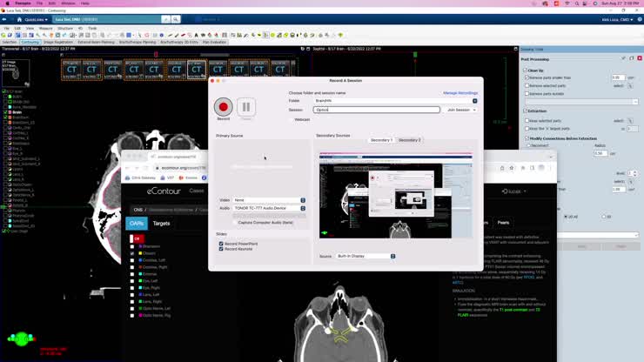Enable Capture Computer Audio
The image size is (644, 362).
235,222
